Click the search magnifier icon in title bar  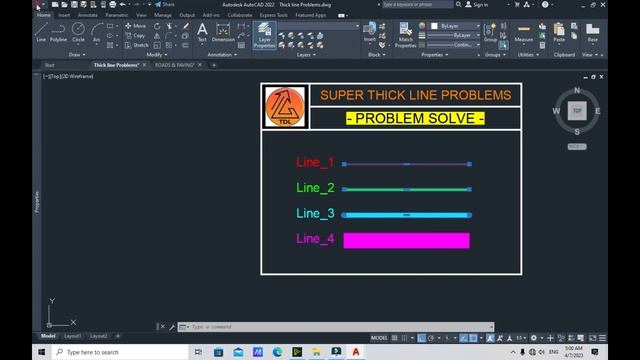(x=458, y=4)
